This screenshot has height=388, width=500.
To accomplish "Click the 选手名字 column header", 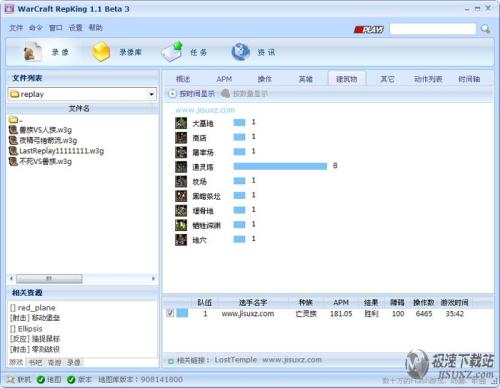I will click(253, 303).
